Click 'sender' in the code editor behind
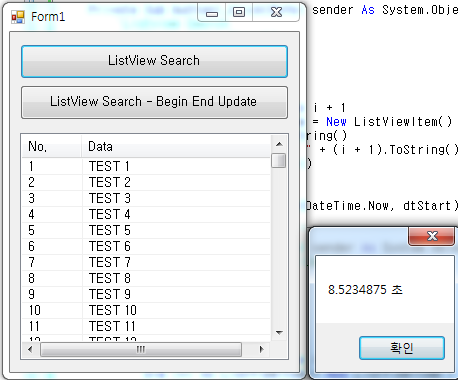 point(333,10)
